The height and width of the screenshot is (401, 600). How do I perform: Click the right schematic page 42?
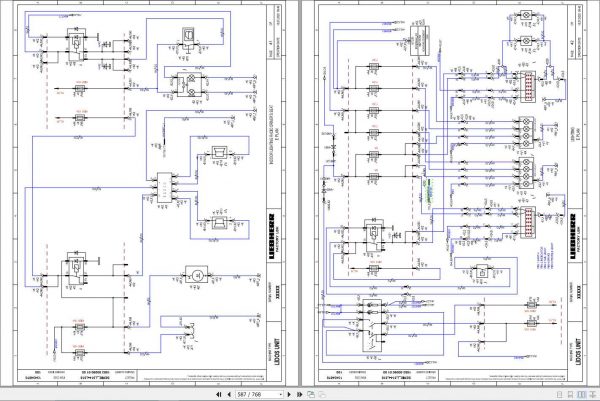tap(450, 193)
